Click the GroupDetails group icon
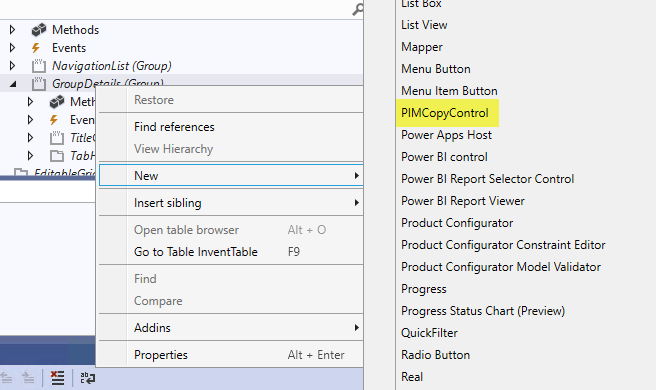The width and height of the screenshot is (656, 390). pyautogui.click(x=38, y=84)
